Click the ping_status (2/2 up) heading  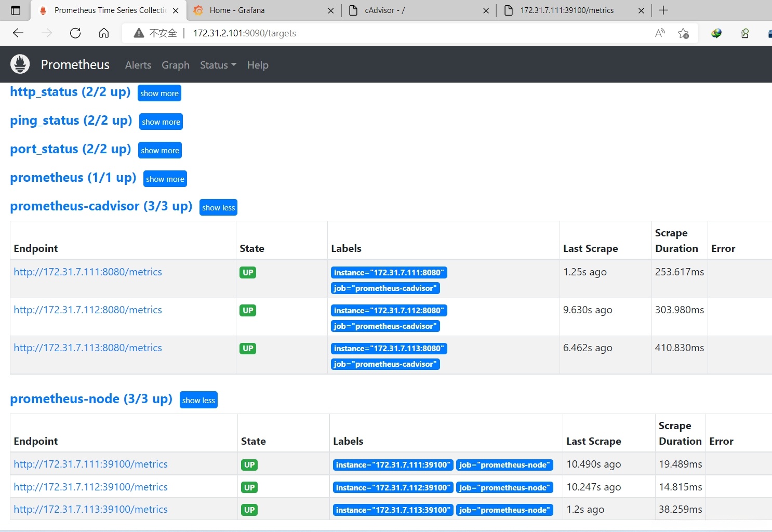(71, 121)
